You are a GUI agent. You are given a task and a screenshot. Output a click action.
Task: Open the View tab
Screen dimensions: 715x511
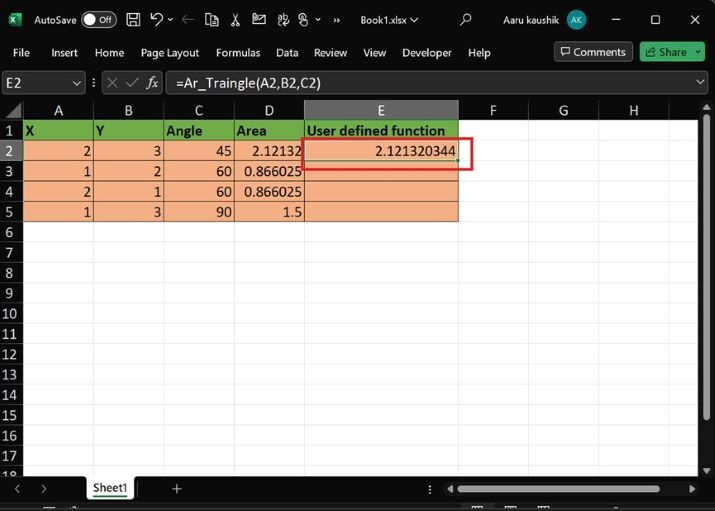coord(374,53)
